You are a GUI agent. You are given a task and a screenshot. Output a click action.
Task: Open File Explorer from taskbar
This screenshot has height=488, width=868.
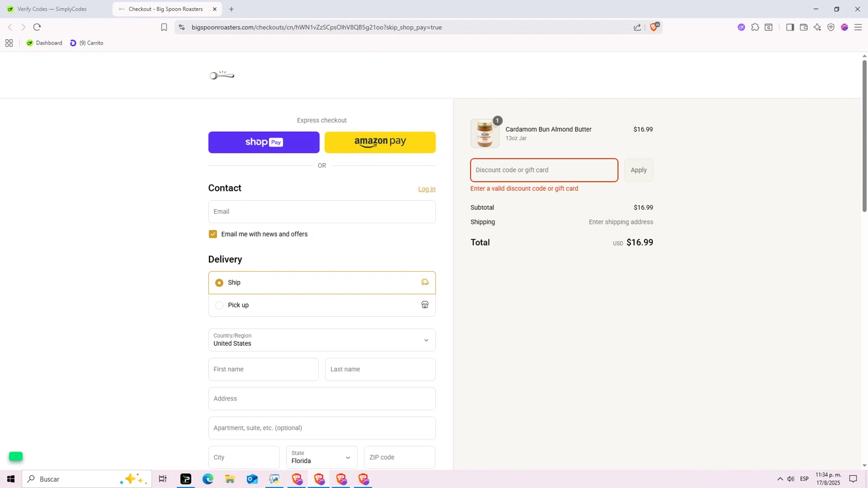tap(230, 479)
